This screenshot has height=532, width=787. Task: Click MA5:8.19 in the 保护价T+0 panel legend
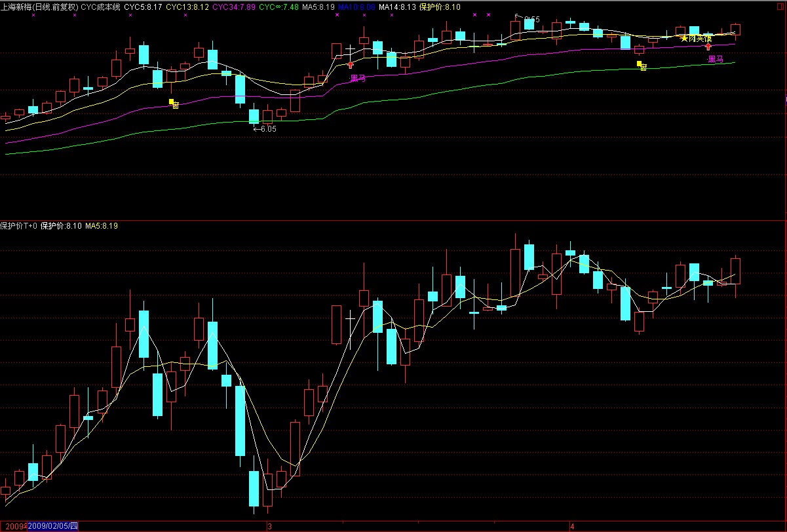click(x=102, y=226)
